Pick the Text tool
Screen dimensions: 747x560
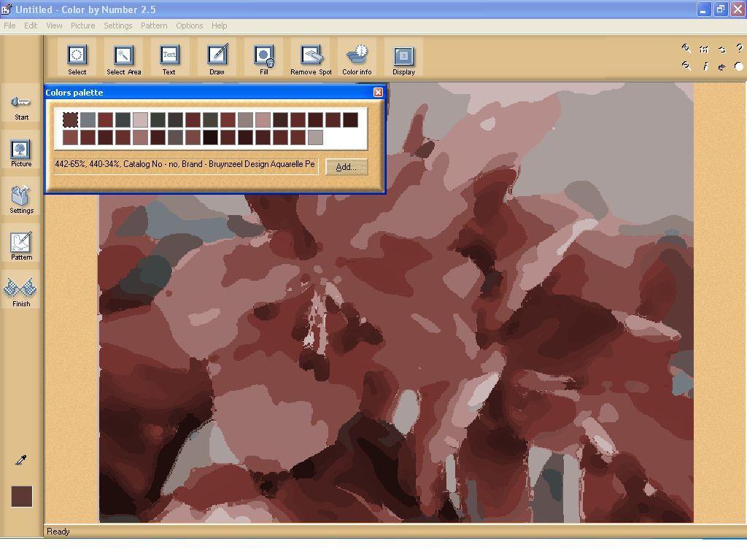(x=169, y=58)
